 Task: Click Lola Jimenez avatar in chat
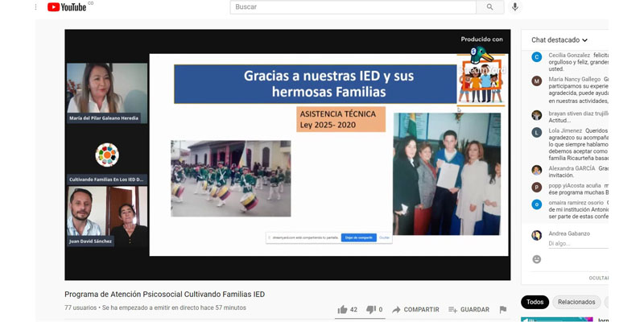[537, 132]
